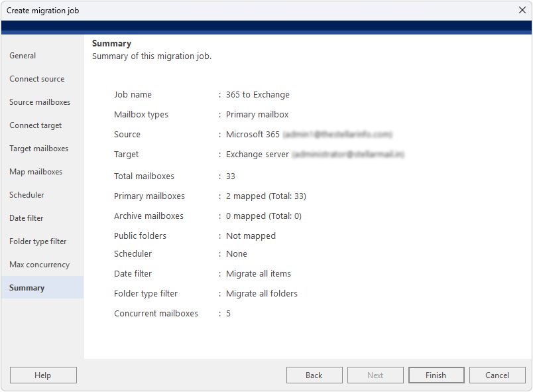The width and height of the screenshot is (533, 392).
Task: Go to Connect source step
Action: (36, 79)
